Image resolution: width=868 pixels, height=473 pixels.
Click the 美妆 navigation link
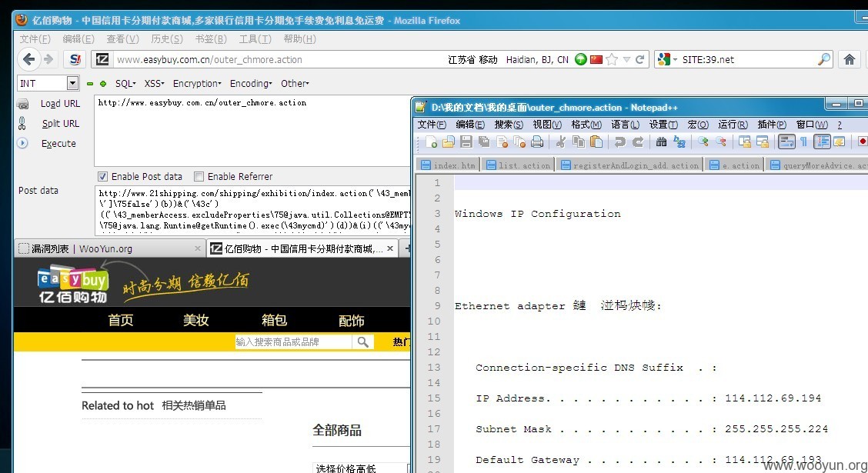(x=196, y=320)
